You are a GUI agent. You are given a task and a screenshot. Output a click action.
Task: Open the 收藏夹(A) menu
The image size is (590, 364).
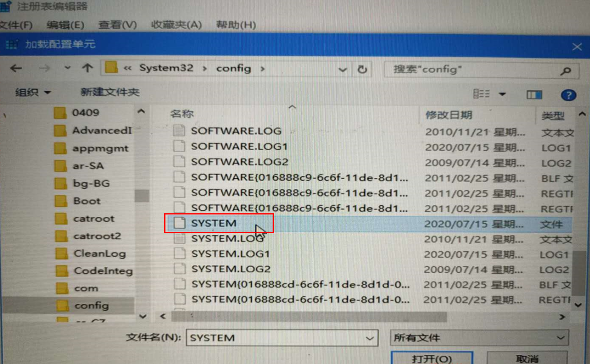[x=177, y=24]
